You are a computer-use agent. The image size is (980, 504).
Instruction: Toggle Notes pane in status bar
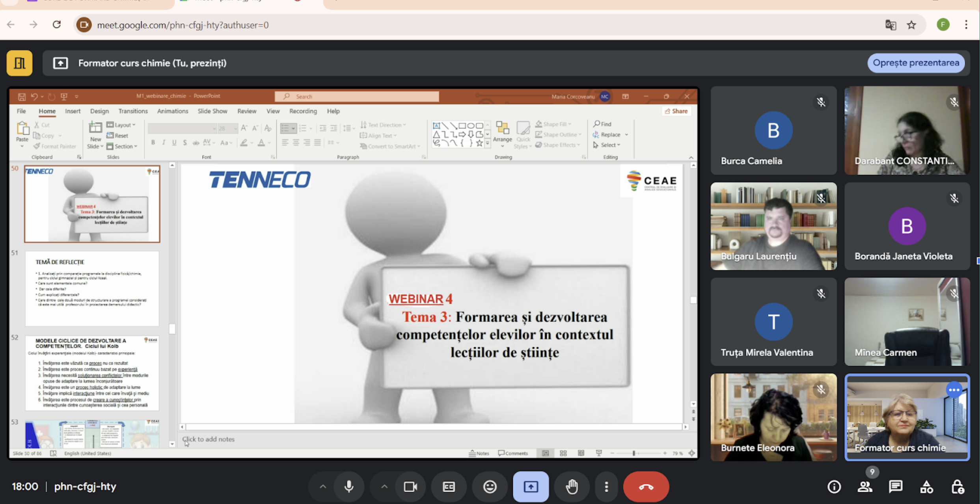[479, 453]
